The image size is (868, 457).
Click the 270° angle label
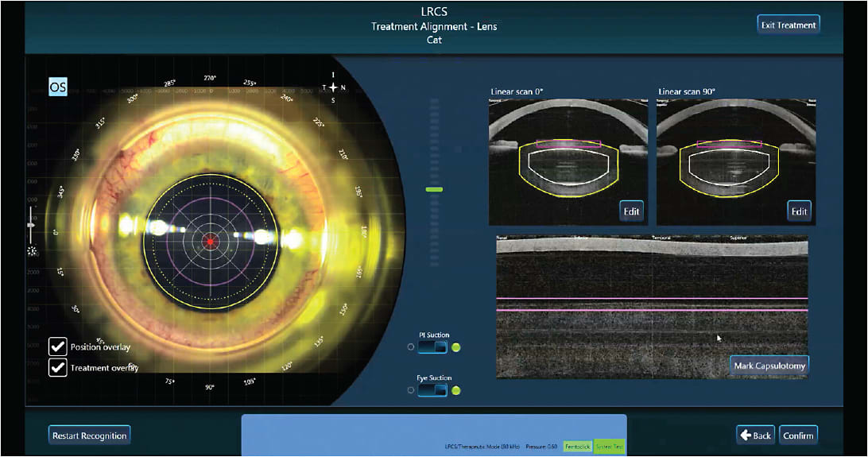pos(210,78)
